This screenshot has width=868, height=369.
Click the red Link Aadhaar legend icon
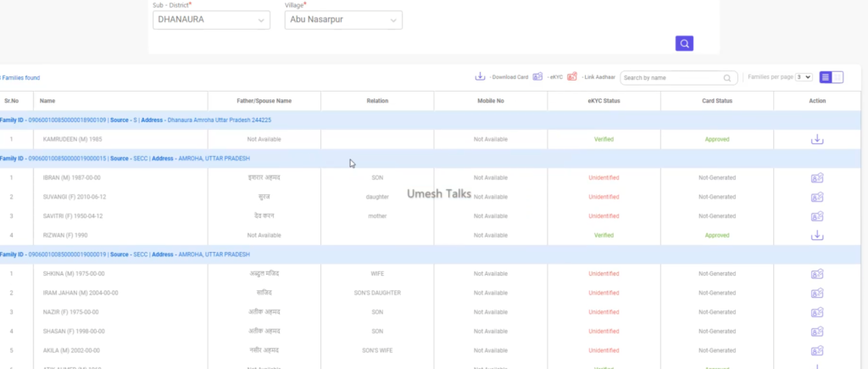click(x=572, y=76)
